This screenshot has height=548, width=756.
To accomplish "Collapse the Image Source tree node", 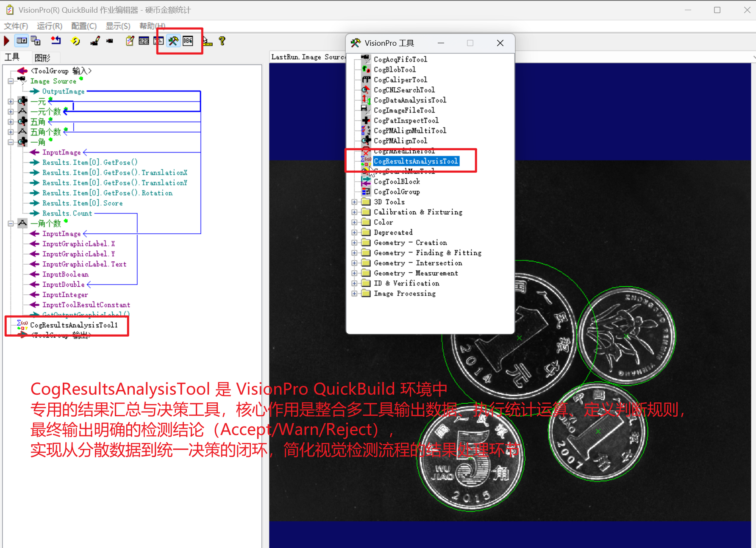I will click(x=11, y=81).
